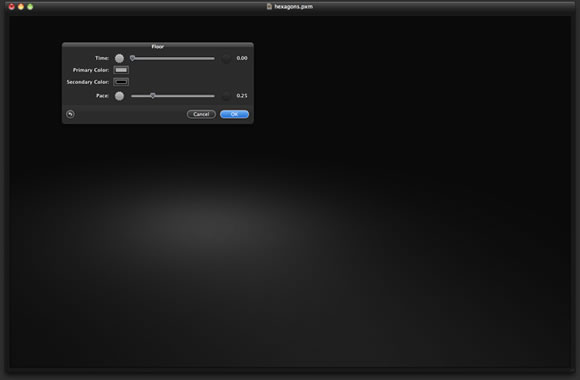Click the dark circle next to the Time value 0.00
580x380 pixels.
tap(226, 58)
